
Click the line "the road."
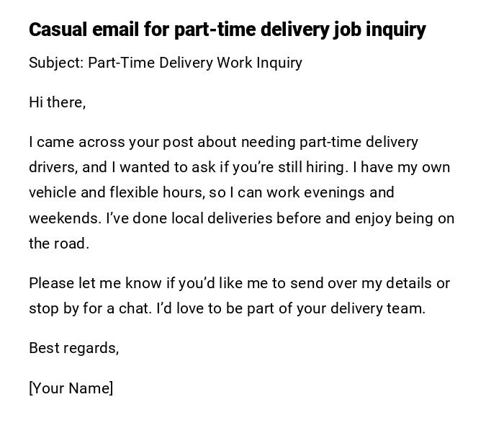pos(59,244)
